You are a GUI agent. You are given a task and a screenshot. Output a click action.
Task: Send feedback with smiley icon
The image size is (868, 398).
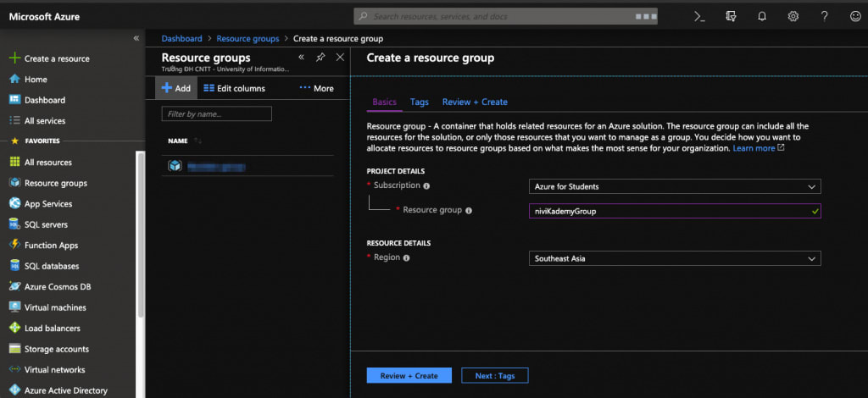pyautogui.click(x=855, y=17)
